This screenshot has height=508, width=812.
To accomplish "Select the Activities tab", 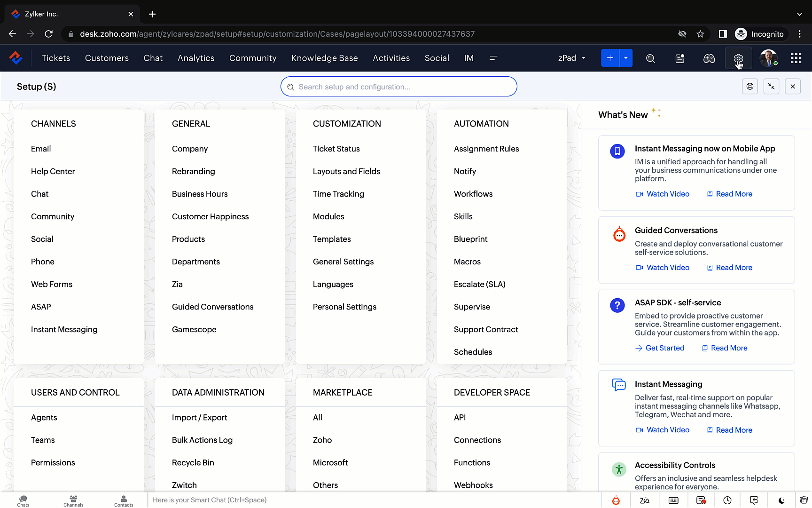I will click(391, 58).
